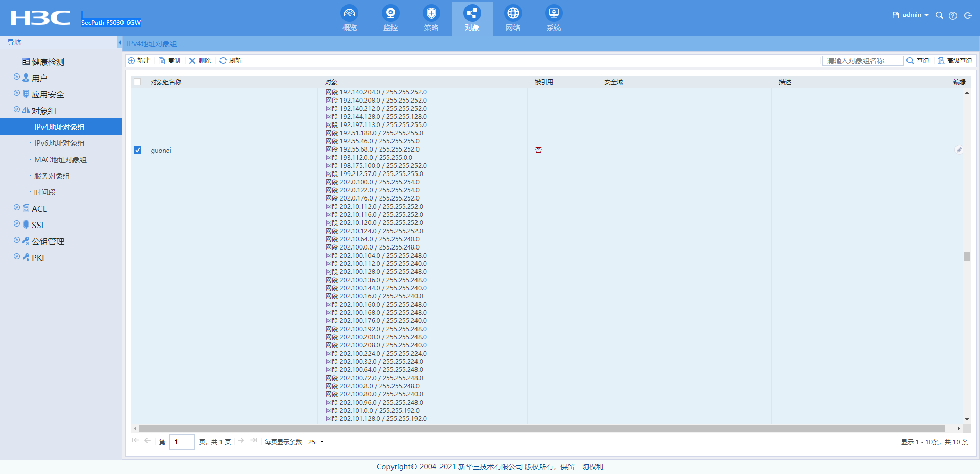Select MAC地址对象组 in navigation
The image size is (980, 474).
[x=60, y=160]
